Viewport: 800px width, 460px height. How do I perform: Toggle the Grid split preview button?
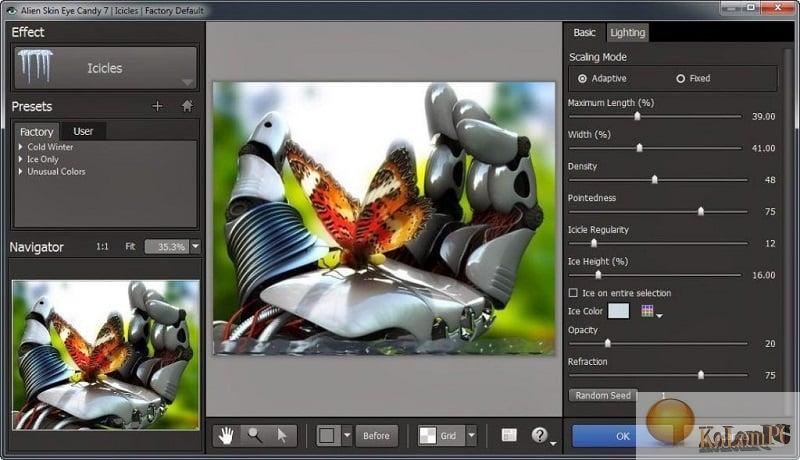pos(441,436)
